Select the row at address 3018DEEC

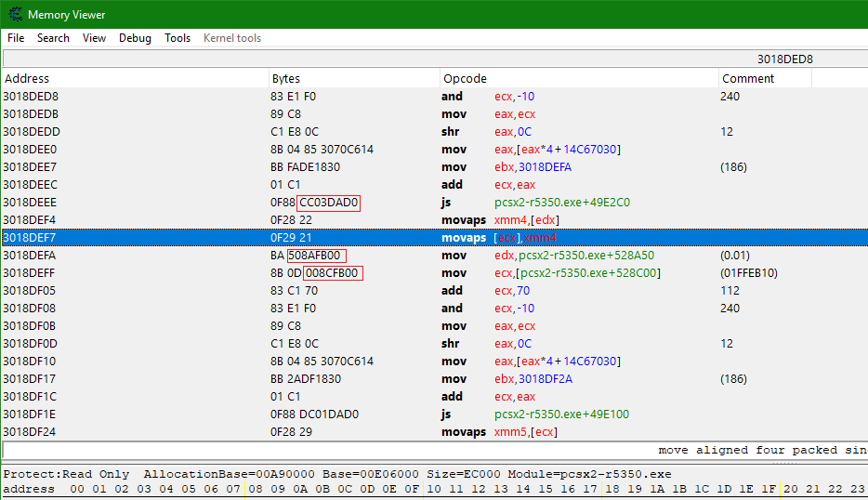pos(435,185)
